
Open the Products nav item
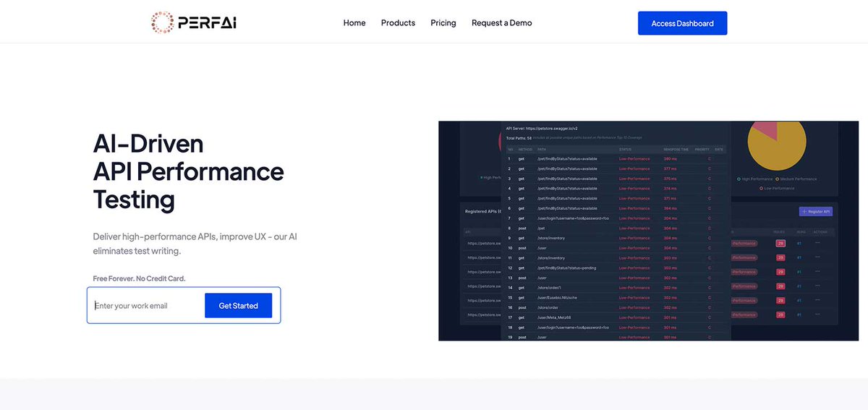[398, 23]
